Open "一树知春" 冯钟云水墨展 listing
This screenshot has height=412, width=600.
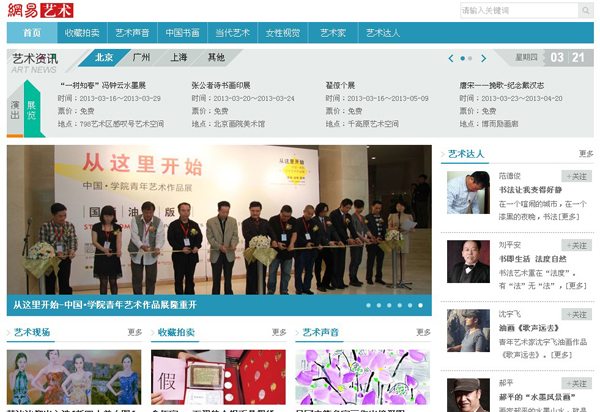click(103, 85)
